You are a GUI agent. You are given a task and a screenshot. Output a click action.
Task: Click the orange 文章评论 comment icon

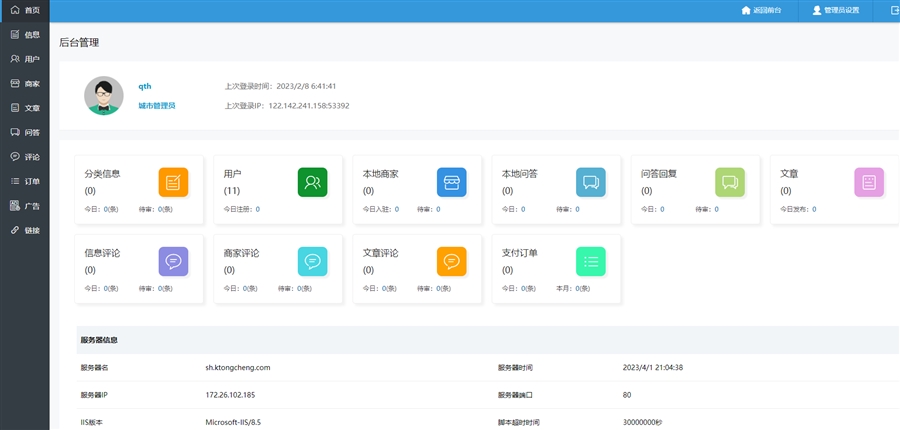451,261
